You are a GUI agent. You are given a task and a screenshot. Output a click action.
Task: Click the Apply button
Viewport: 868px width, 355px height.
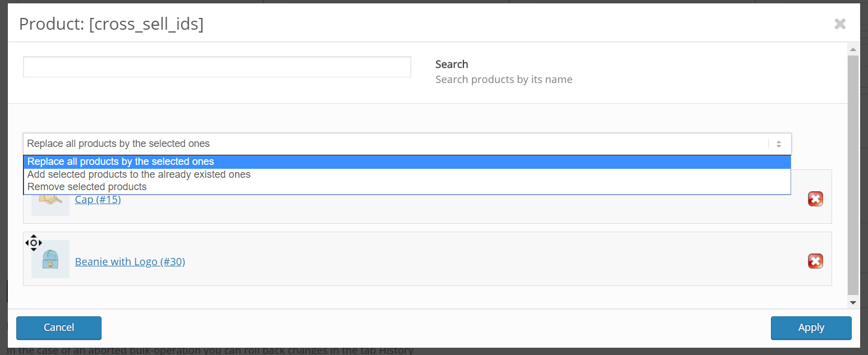(811, 328)
